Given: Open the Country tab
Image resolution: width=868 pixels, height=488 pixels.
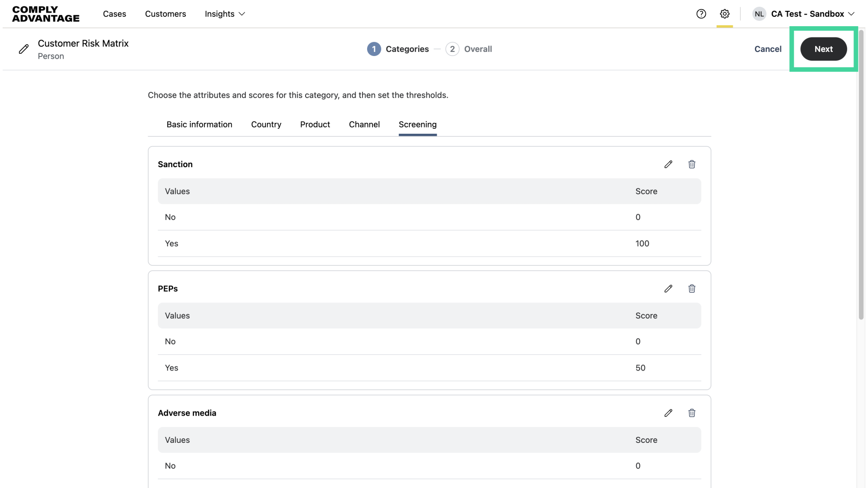Looking at the screenshot, I should pos(266,125).
